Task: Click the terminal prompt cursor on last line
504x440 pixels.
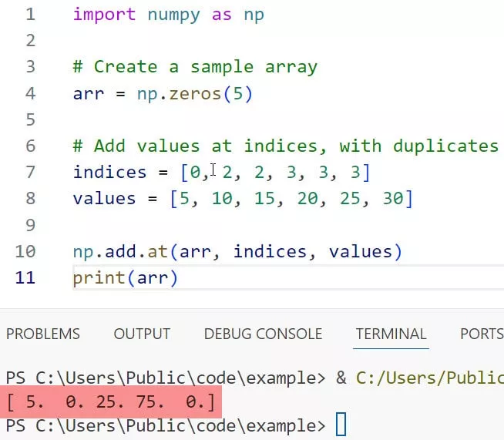Action: (341, 425)
